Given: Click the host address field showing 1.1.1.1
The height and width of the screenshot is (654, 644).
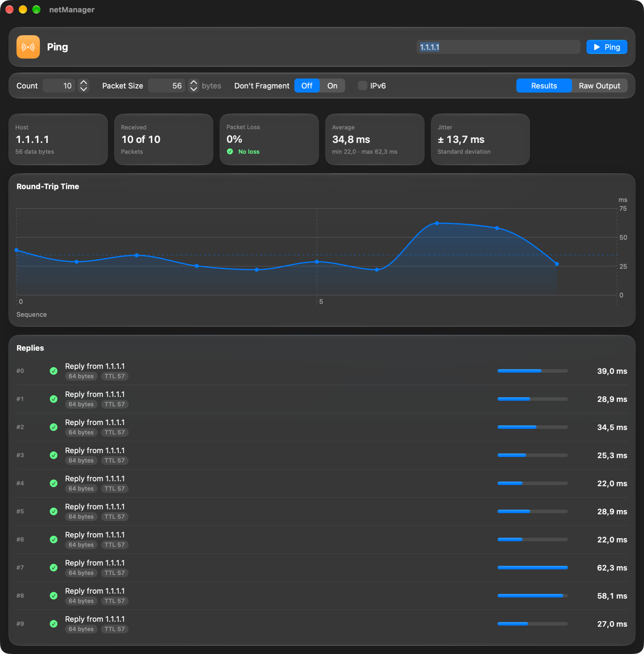Looking at the screenshot, I should click(x=498, y=47).
